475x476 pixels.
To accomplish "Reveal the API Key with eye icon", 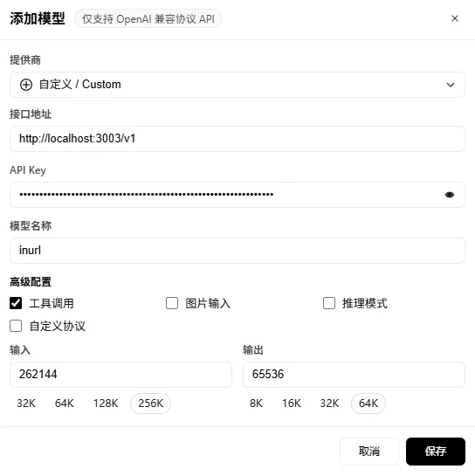I will [450, 195].
